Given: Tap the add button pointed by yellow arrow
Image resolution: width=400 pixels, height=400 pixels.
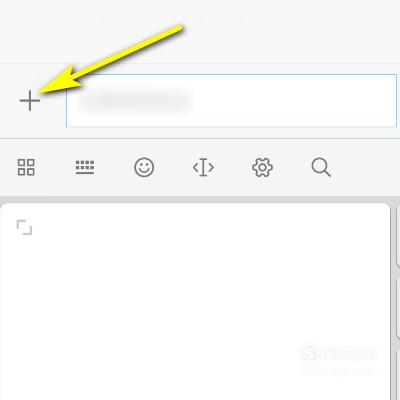Looking at the screenshot, I should click(30, 100).
